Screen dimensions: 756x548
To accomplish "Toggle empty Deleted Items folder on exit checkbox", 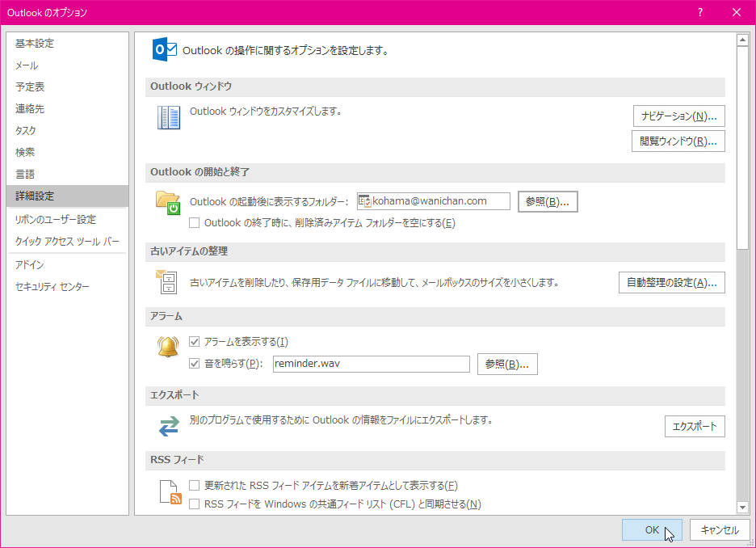I will point(195,223).
